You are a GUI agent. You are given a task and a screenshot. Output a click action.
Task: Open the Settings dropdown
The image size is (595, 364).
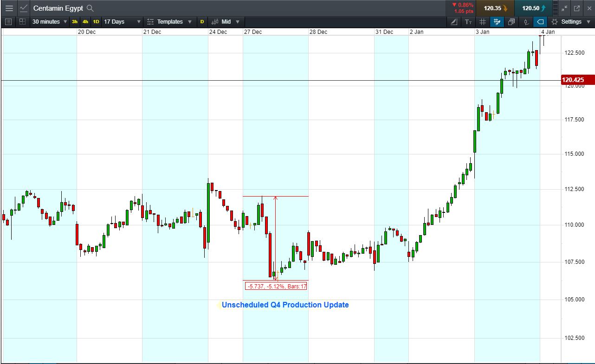(x=570, y=22)
